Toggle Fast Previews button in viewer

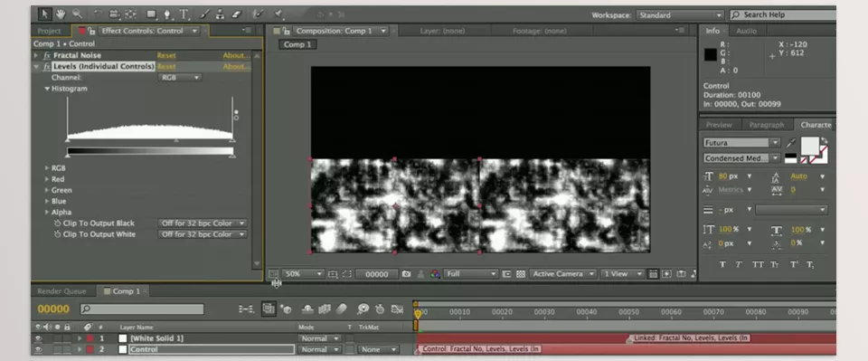667,274
